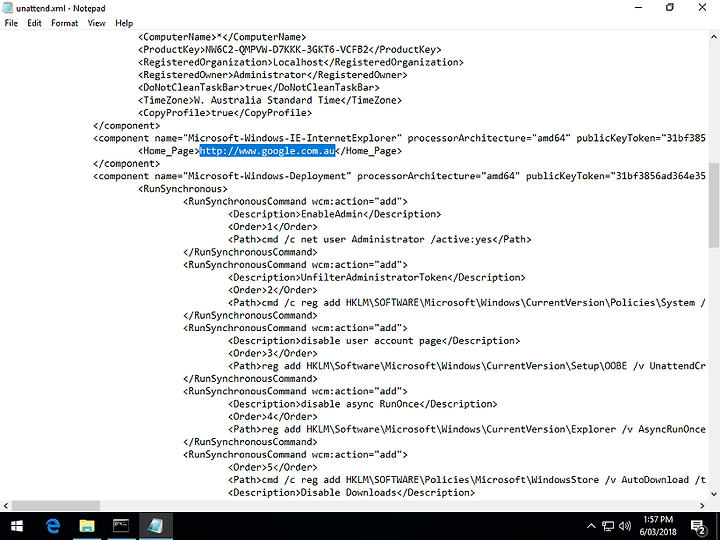This screenshot has width=720, height=540.
Task: Click the Disable Downloads description line
Action: click(351, 492)
